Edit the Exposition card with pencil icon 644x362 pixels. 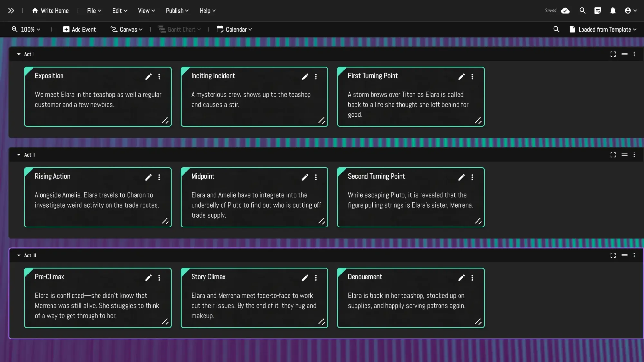click(x=148, y=77)
